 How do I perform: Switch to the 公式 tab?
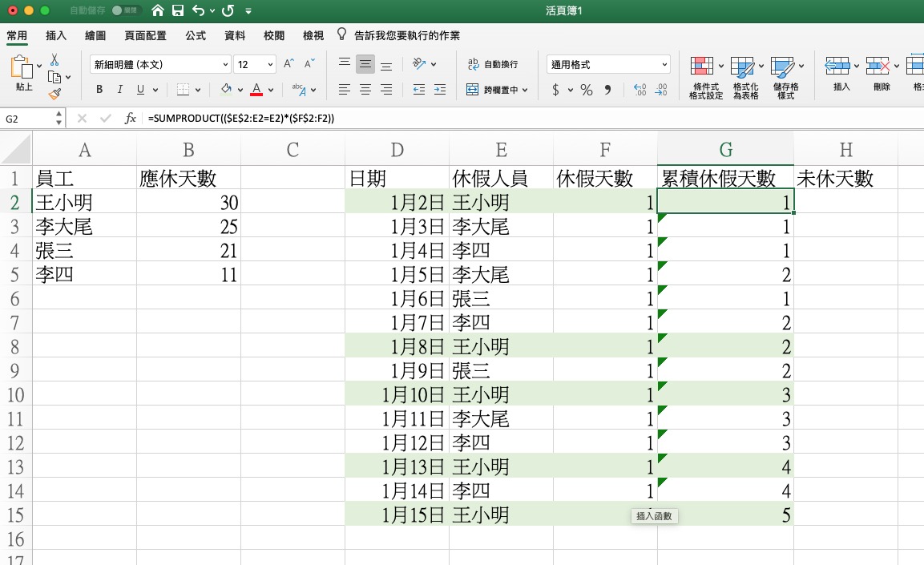coord(196,36)
